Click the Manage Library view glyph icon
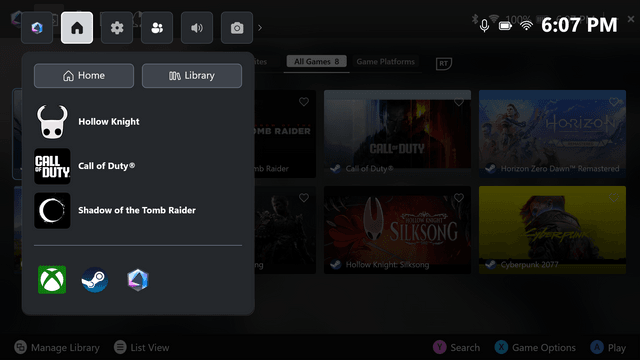 pyautogui.click(x=20, y=347)
